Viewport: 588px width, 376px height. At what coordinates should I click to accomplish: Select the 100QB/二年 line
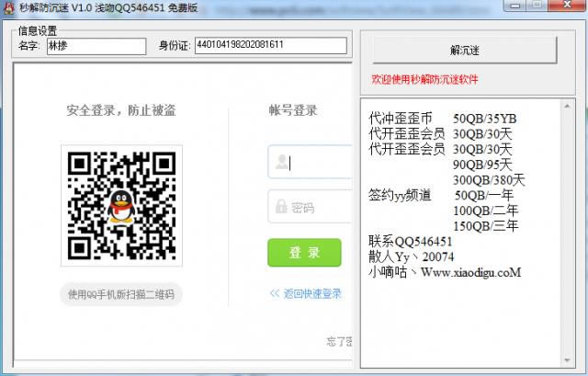486,211
